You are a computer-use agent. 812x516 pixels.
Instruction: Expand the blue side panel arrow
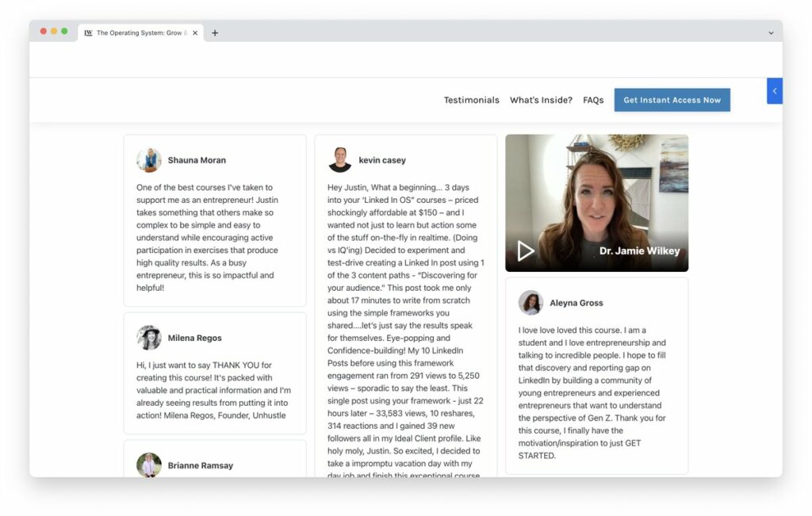pos(774,91)
